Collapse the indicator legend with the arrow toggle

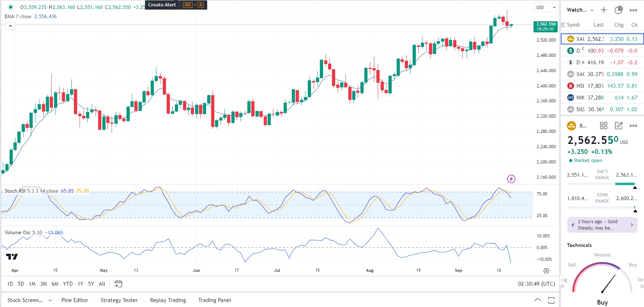tap(10, 26)
